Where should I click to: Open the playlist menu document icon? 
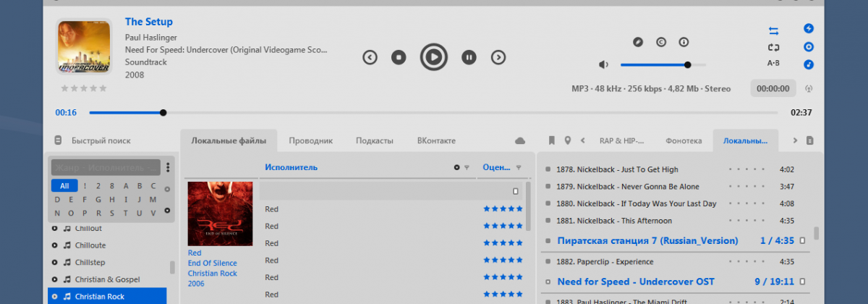tap(810, 140)
